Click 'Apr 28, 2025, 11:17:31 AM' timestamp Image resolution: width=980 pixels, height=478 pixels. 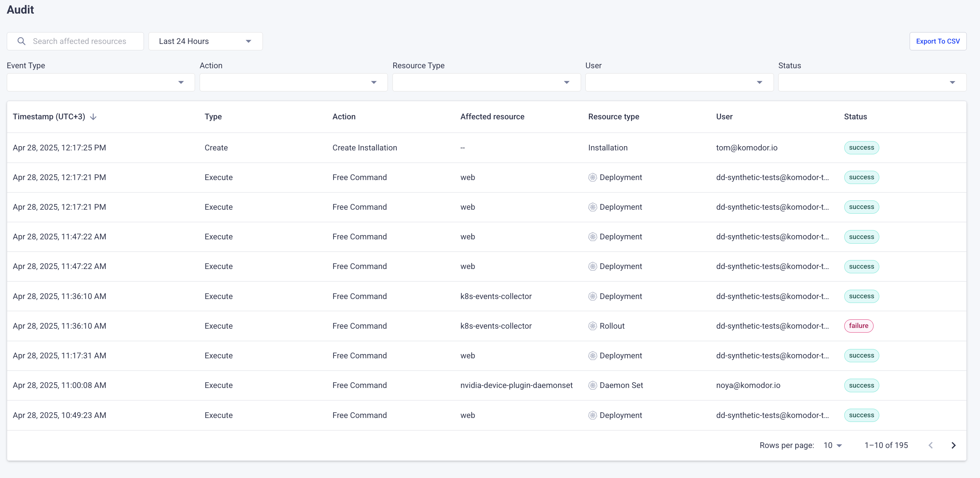click(59, 355)
